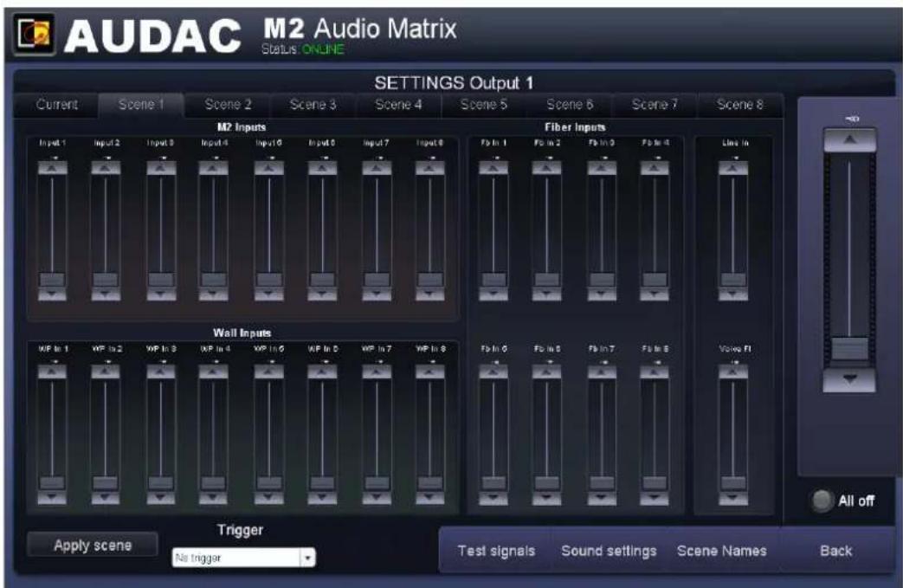Image resolution: width=903 pixels, height=588 pixels.
Task: Toggle the All off indicator button
Action: (822, 501)
